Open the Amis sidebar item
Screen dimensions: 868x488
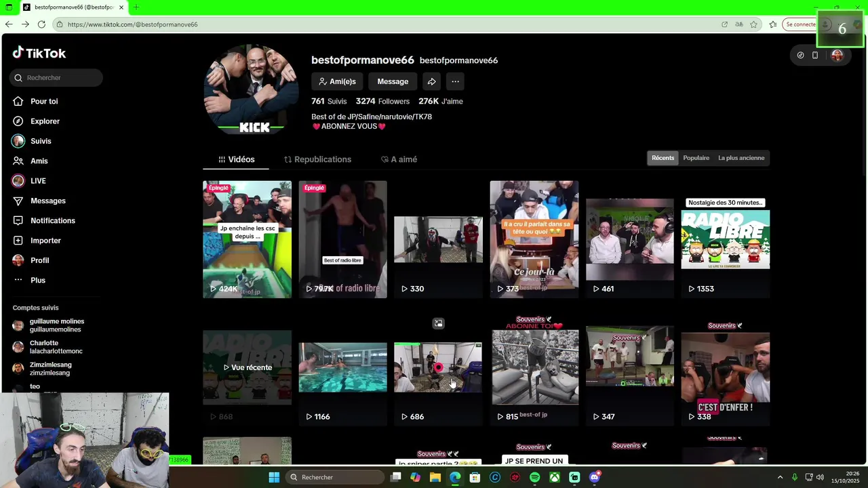click(39, 161)
